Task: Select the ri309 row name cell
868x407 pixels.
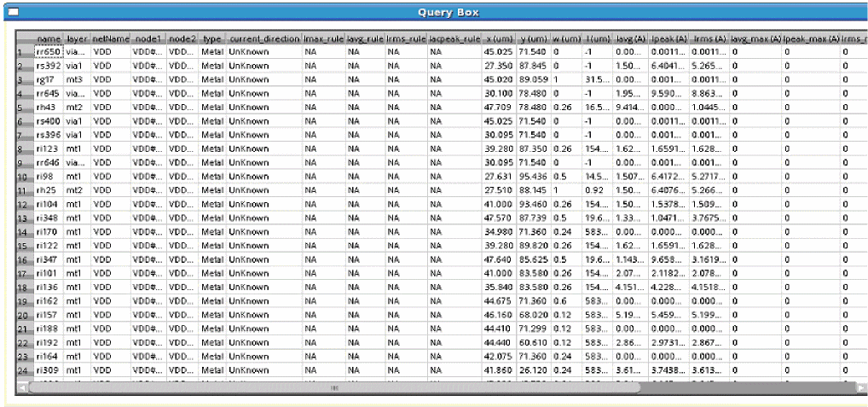Action: (x=49, y=370)
